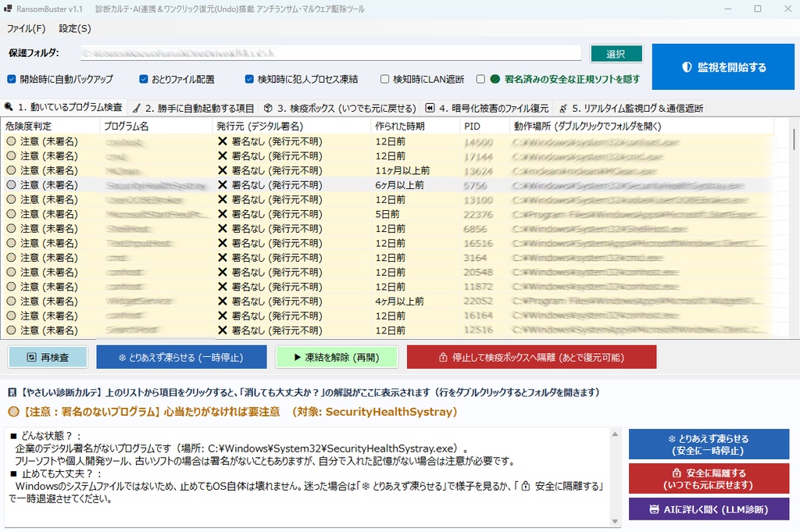Click the lock icon on the red quarantine toolbar button
This screenshot has height=532, width=800.
coord(444,357)
